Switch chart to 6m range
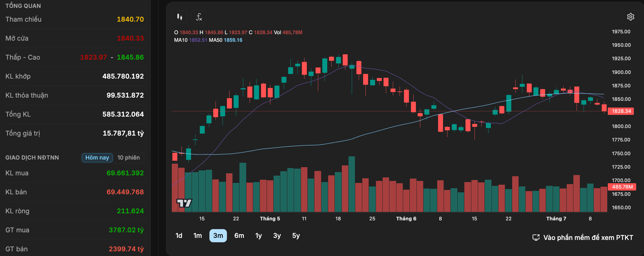644x256 pixels. tap(239, 236)
